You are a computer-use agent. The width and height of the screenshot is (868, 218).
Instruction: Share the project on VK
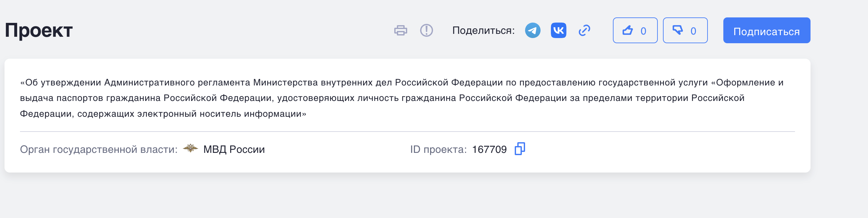pos(559,30)
